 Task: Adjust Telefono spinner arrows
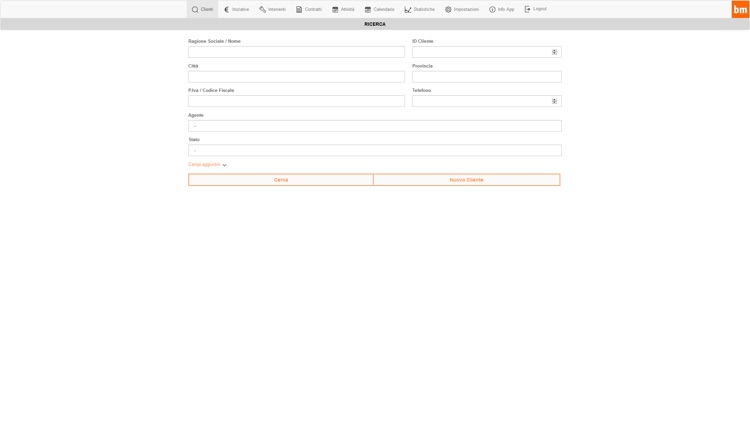click(x=554, y=101)
